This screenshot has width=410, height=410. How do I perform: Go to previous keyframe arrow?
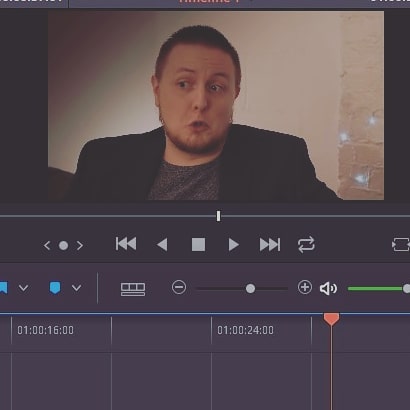pyautogui.click(x=47, y=246)
